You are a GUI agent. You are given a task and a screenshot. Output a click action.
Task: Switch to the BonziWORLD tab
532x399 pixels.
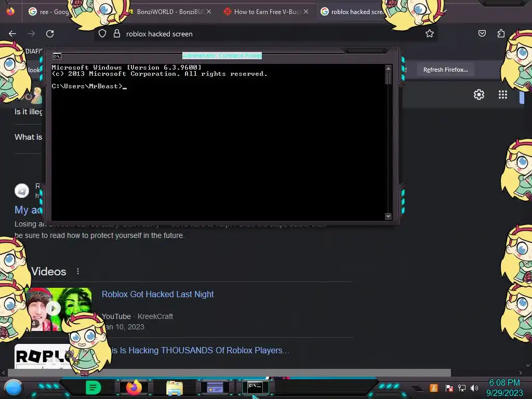click(170, 12)
